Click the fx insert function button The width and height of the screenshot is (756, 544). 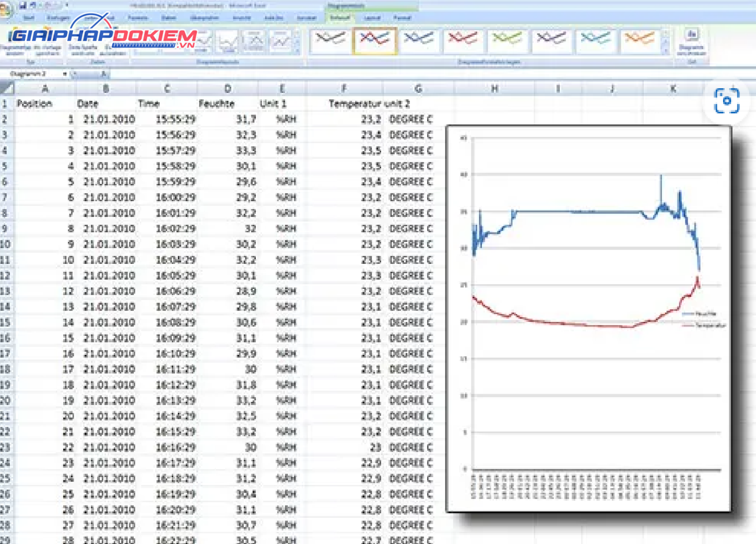click(104, 74)
